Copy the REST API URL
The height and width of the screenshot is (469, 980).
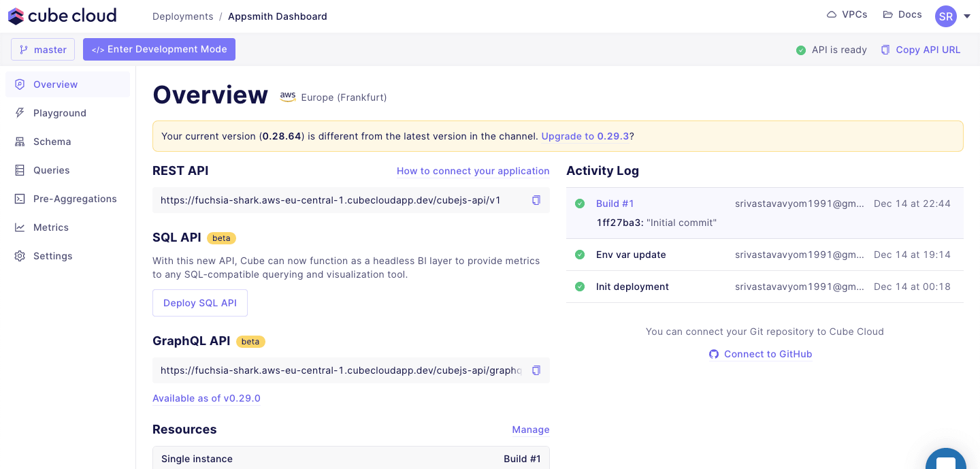click(x=536, y=200)
